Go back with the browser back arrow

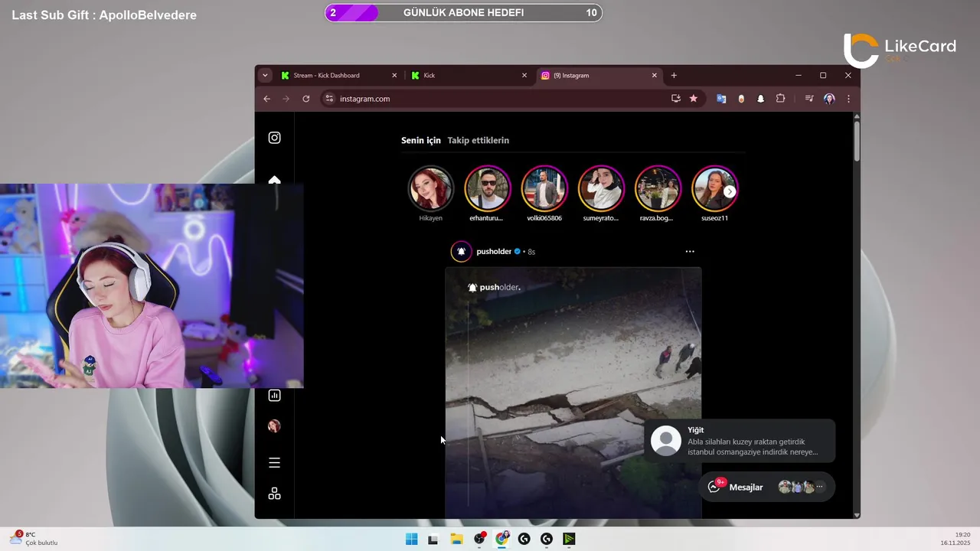266,99
